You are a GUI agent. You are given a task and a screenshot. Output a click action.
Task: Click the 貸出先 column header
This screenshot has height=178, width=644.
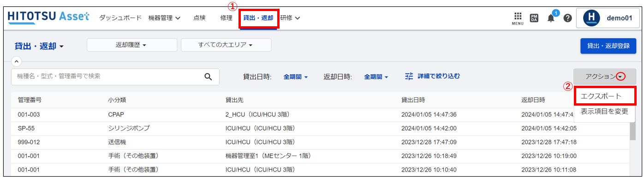click(234, 100)
